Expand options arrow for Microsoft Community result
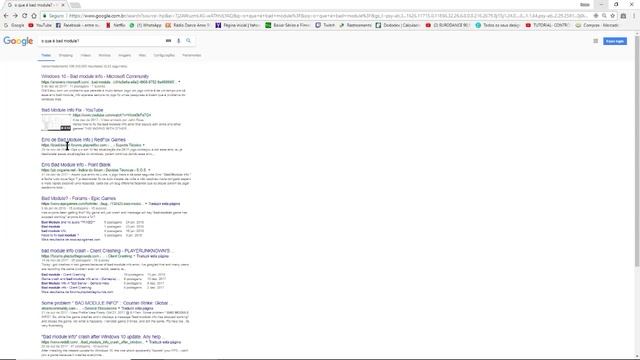This screenshot has height=360, width=640. pyautogui.click(x=179, y=82)
